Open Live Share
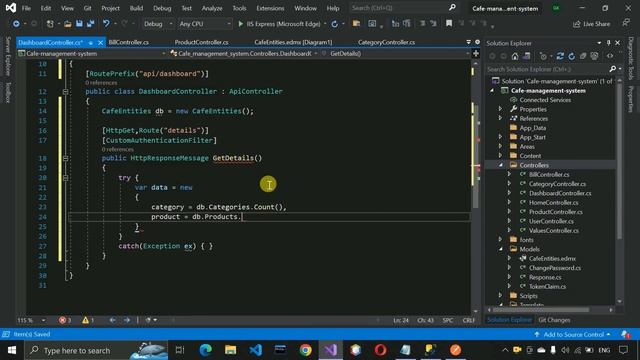 click(x=591, y=24)
